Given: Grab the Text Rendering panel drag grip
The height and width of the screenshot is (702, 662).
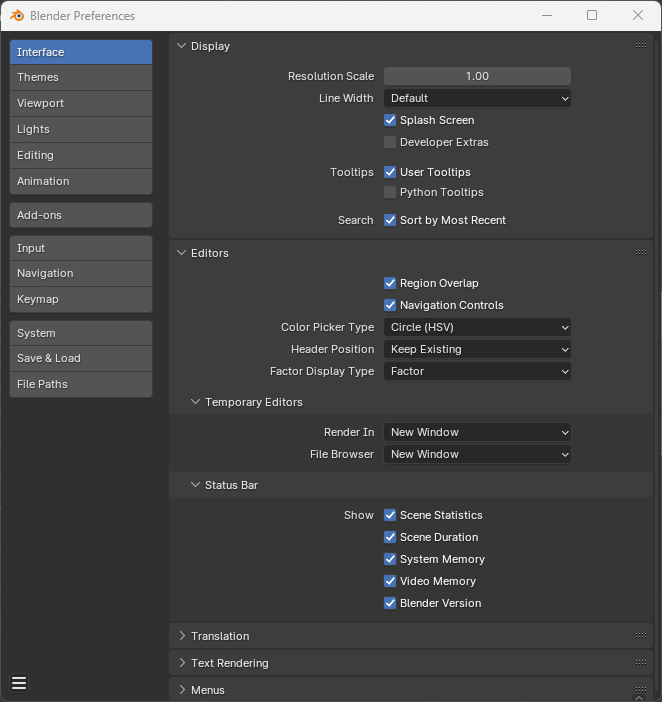Looking at the screenshot, I should [641, 662].
